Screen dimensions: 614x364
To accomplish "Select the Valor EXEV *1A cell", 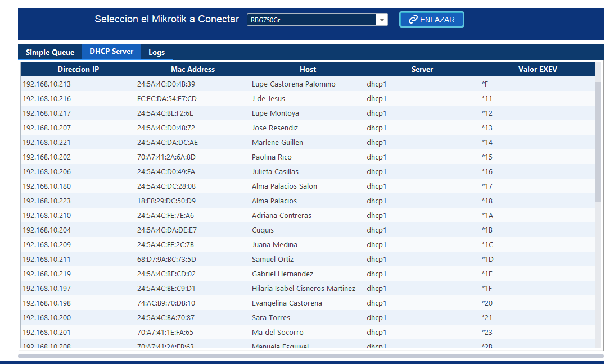I will [x=487, y=216].
